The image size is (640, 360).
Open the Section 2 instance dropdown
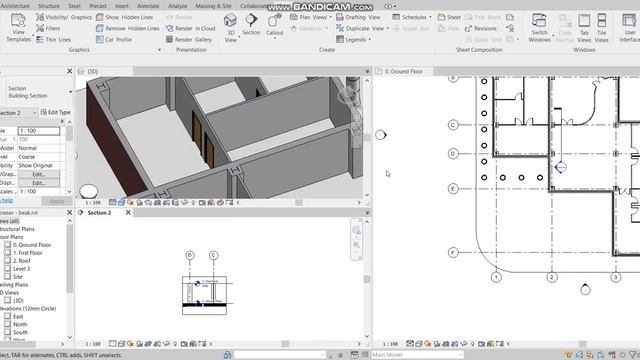pos(34,113)
